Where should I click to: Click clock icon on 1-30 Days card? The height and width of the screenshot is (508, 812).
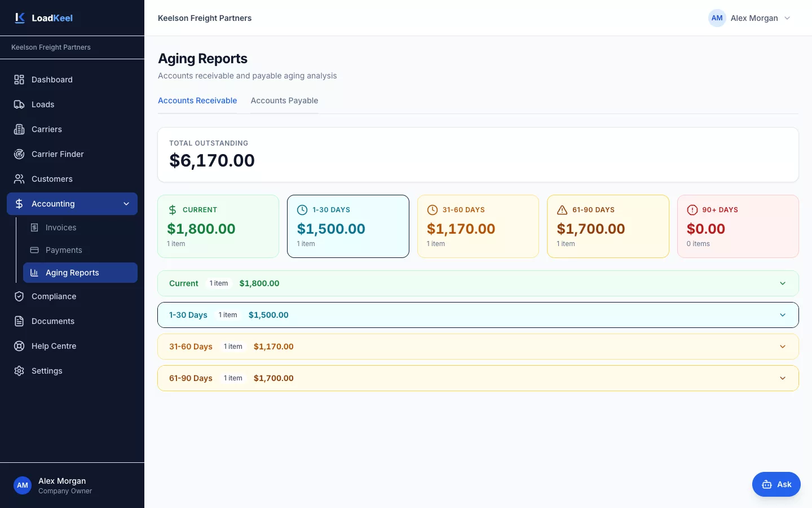[302, 210]
